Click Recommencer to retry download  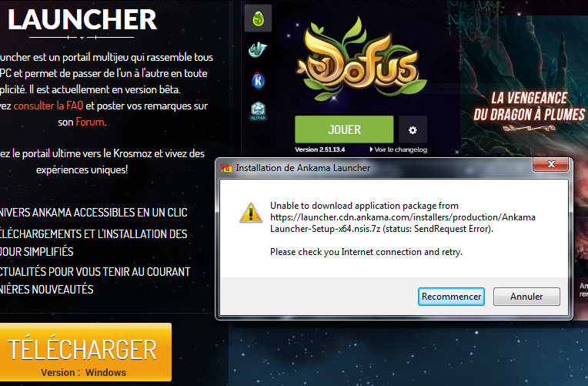pyautogui.click(x=451, y=297)
